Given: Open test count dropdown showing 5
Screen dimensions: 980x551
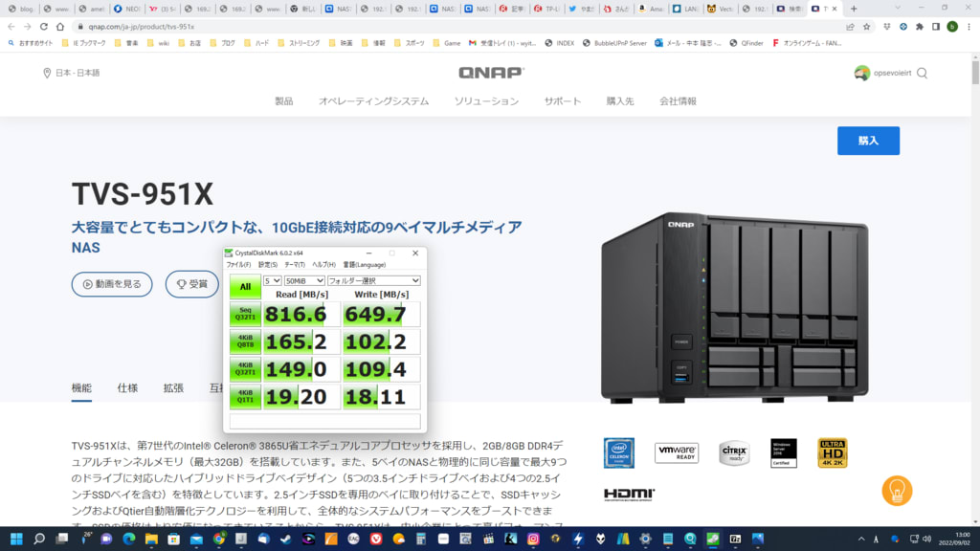Looking at the screenshot, I should 272,280.
